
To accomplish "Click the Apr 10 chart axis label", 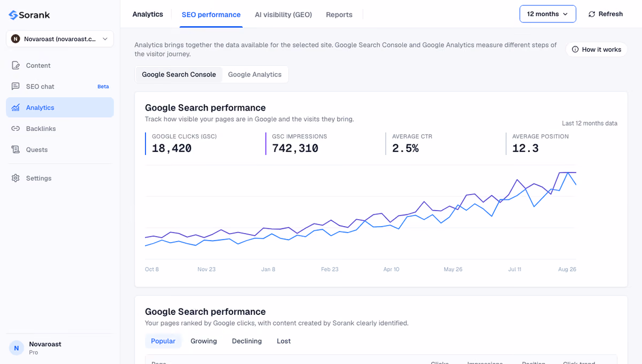I will point(392,269).
